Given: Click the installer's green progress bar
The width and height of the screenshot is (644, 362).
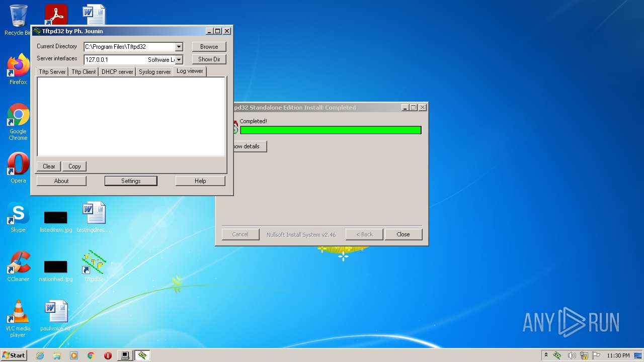Looking at the screenshot, I should [331, 130].
